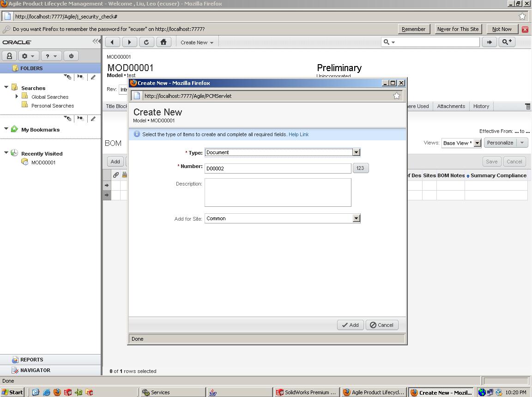Click into the Description text area

pos(278,192)
